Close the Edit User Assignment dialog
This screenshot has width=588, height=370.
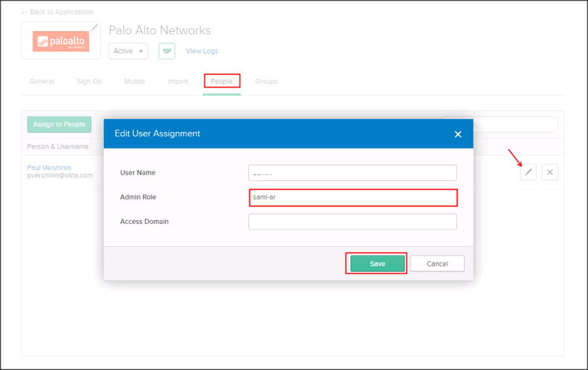click(458, 134)
